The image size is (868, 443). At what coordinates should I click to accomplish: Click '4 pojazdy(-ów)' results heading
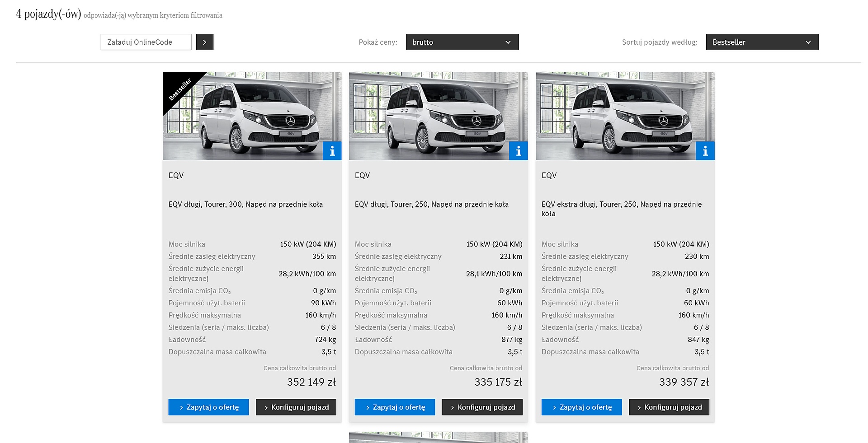coord(48,14)
